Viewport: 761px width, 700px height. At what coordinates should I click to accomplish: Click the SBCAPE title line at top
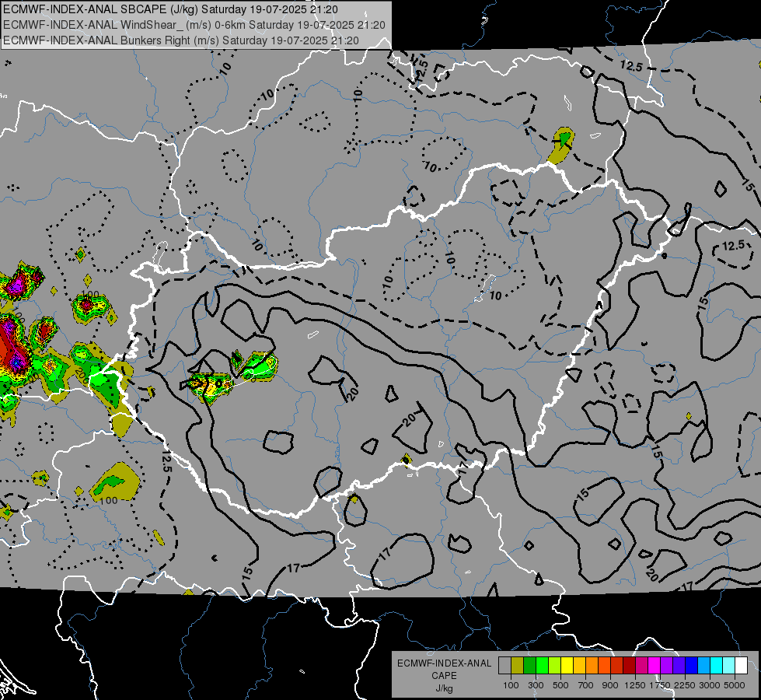coord(170,9)
